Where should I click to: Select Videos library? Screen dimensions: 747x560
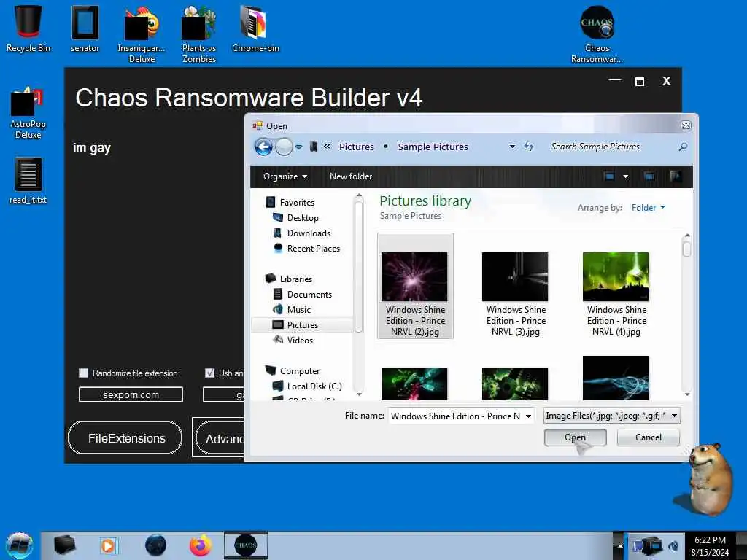click(x=300, y=340)
